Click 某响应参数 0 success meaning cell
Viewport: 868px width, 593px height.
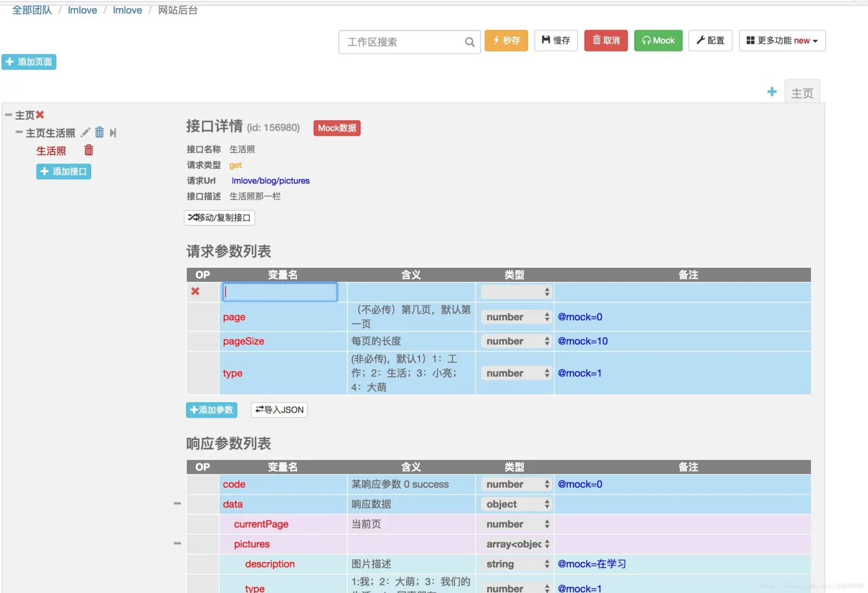pos(411,484)
